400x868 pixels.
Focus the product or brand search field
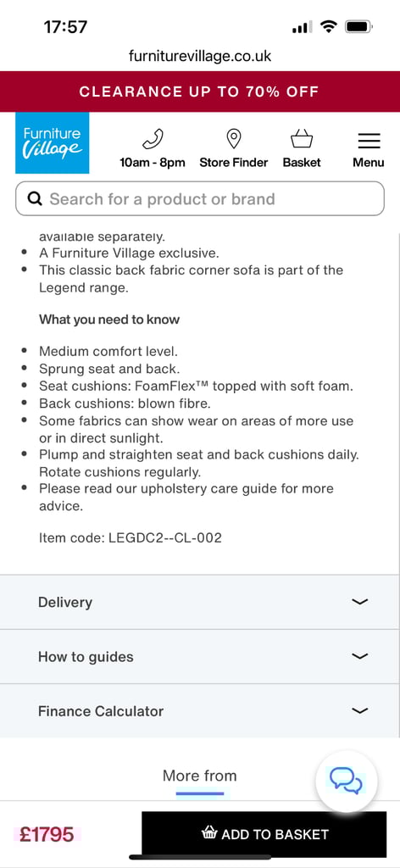coord(200,198)
